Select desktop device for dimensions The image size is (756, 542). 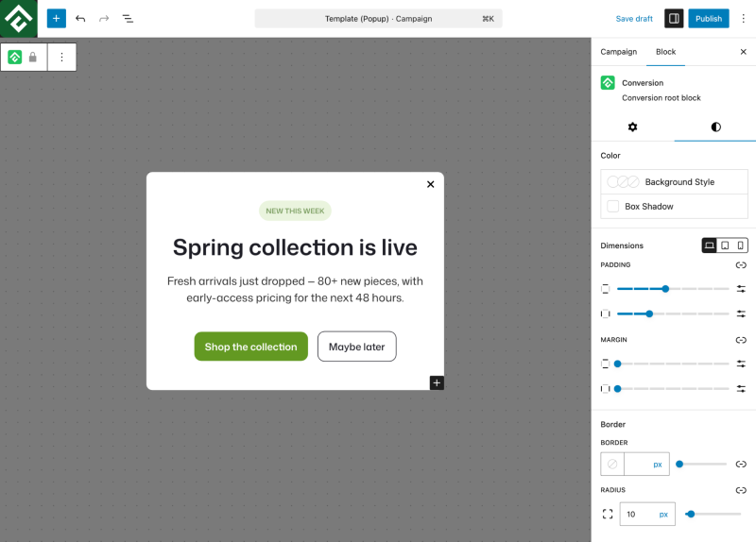coord(710,246)
